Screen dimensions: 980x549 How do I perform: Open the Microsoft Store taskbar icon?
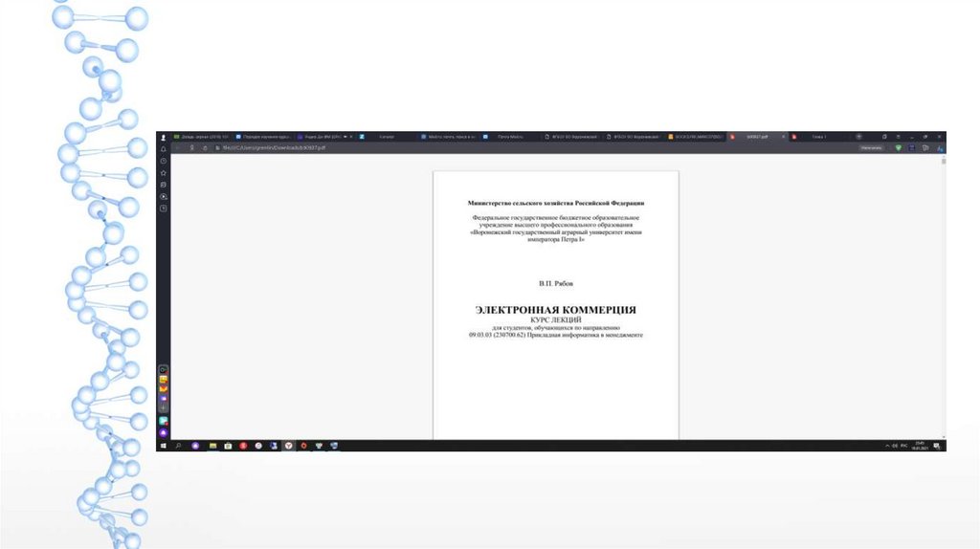point(228,446)
